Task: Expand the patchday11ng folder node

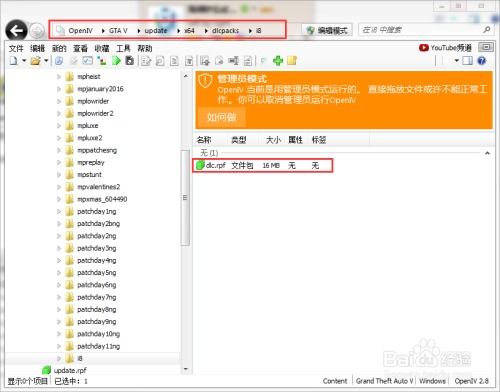Action: click(x=59, y=346)
